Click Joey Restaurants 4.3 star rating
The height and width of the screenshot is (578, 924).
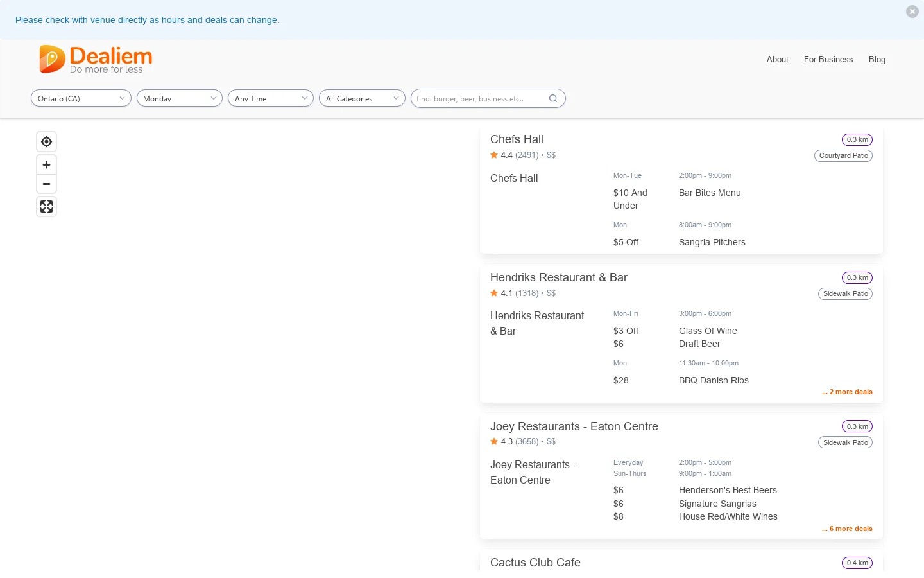523,441
